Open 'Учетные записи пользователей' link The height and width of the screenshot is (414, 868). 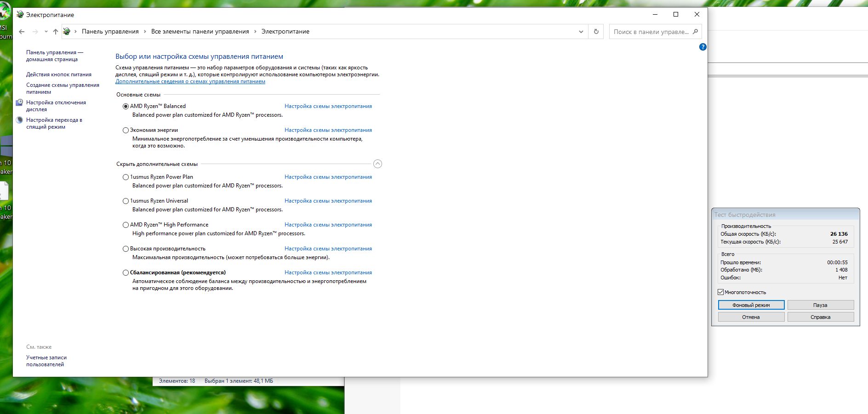point(46,361)
